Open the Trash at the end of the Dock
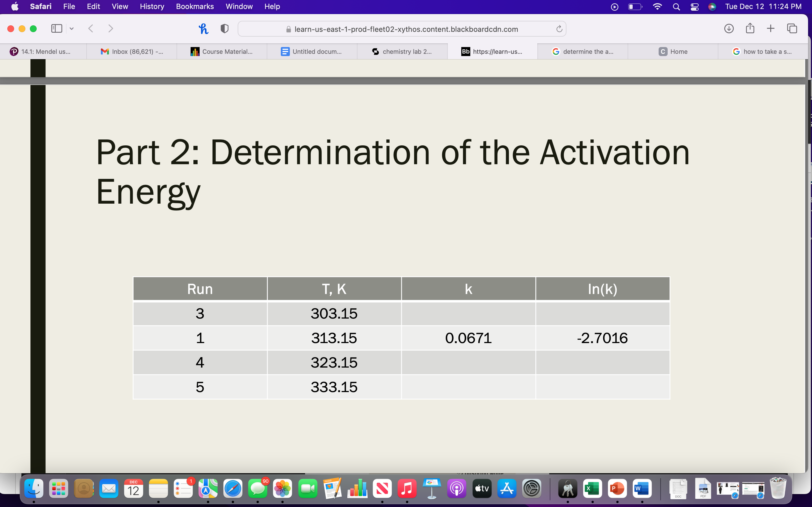This screenshot has height=507, width=812. pyautogui.click(x=778, y=489)
